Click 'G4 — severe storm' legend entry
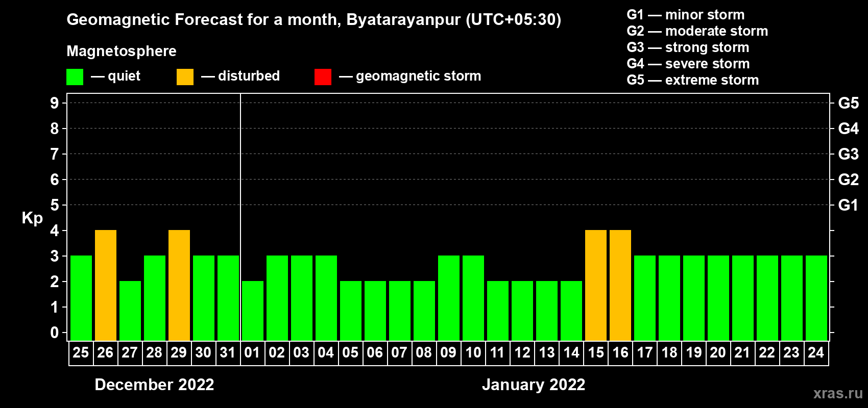Screen dimensions: 868x408 tap(688, 64)
